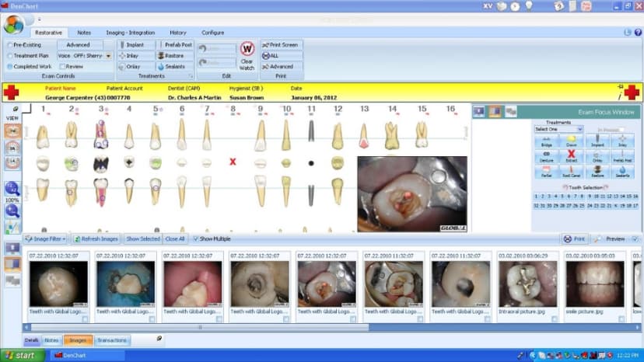This screenshot has height=362, width=644.
Task: Click the lower zoom magnifier below 100%
Action: [x=12, y=211]
